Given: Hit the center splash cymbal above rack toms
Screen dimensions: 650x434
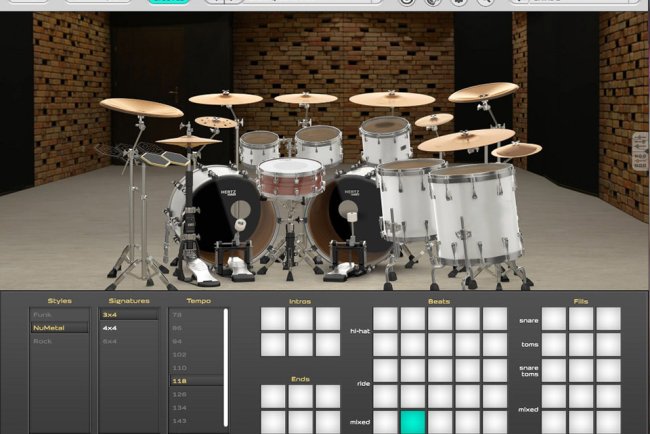Looking at the screenshot, I should (x=306, y=98).
